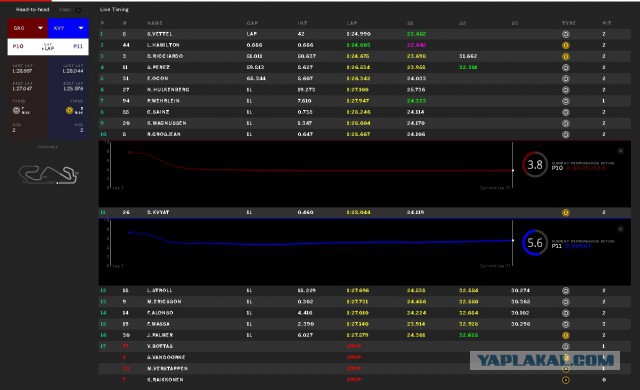Select the S.VETTEL row name
This screenshot has height=390, width=640.
pos(160,34)
